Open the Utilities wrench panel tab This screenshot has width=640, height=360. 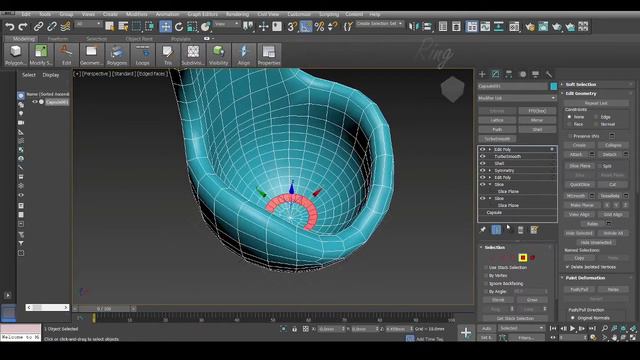pos(549,74)
